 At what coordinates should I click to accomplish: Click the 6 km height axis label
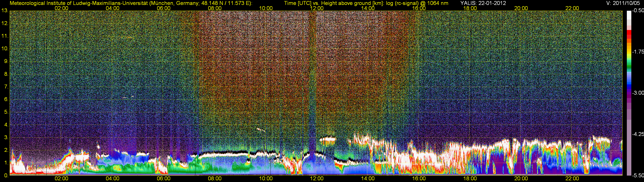click(6, 100)
